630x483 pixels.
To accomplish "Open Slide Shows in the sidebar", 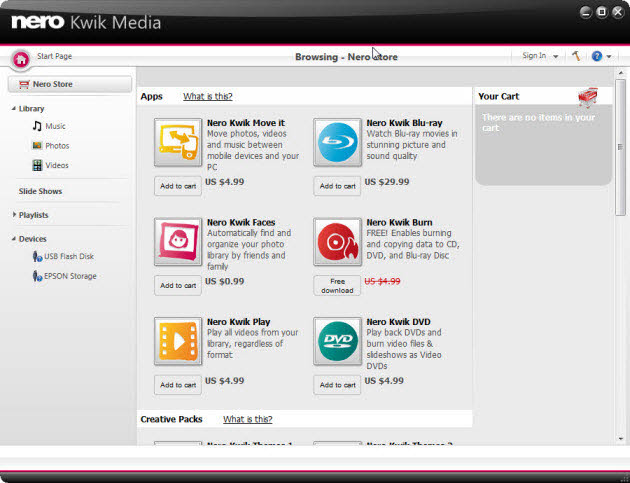I will (x=40, y=191).
